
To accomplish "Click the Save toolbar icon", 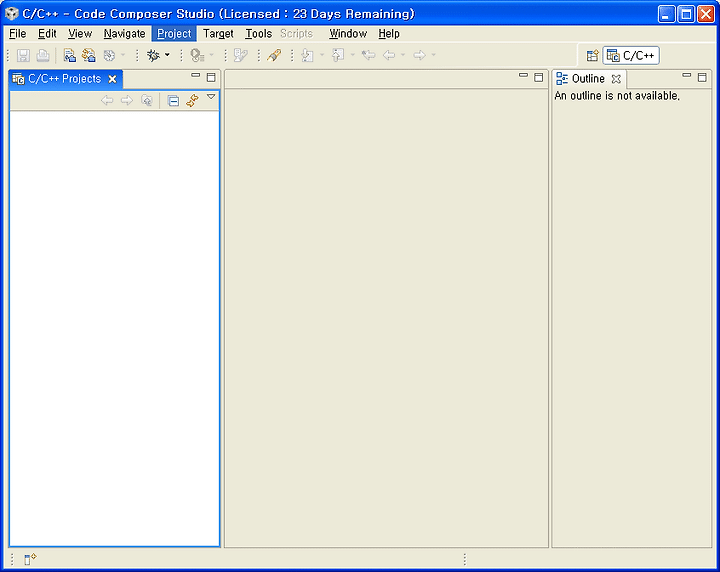I will point(23,56).
